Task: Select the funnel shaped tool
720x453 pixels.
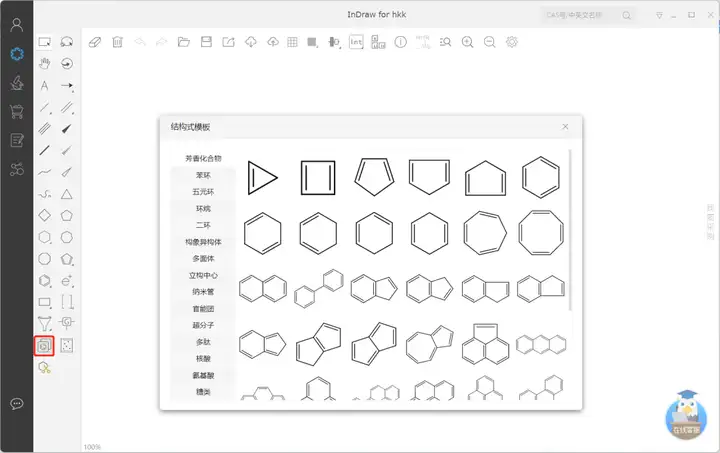Action: tap(45, 324)
